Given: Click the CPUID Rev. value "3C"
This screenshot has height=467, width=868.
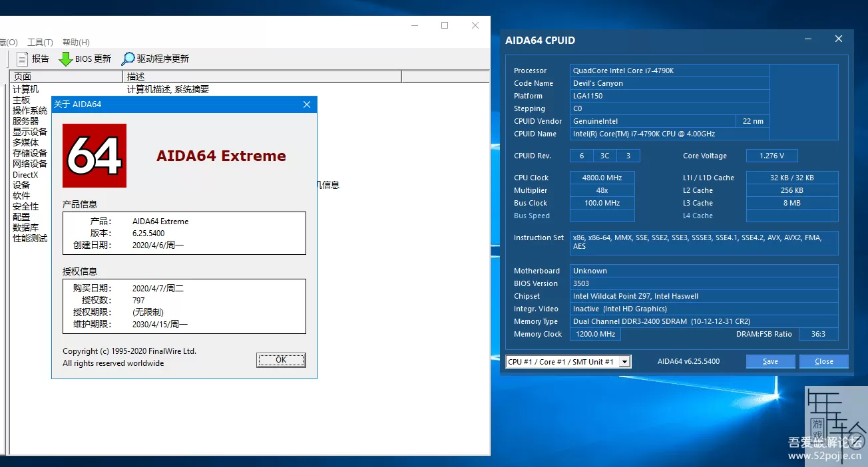Looking at the screenshot, I should point(605,156).
